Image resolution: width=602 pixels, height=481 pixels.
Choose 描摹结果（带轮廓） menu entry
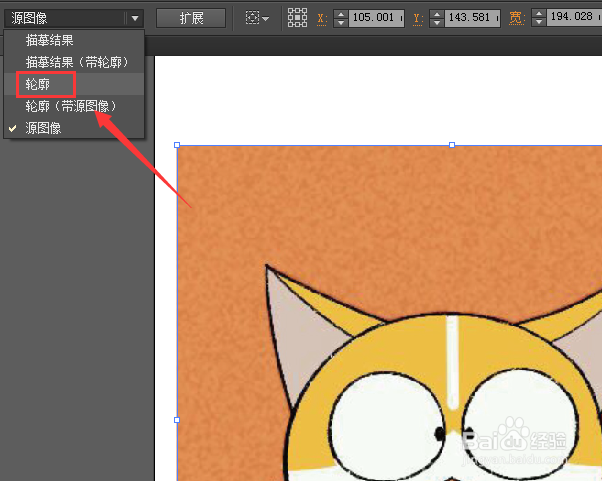click(x=74, y=62)
